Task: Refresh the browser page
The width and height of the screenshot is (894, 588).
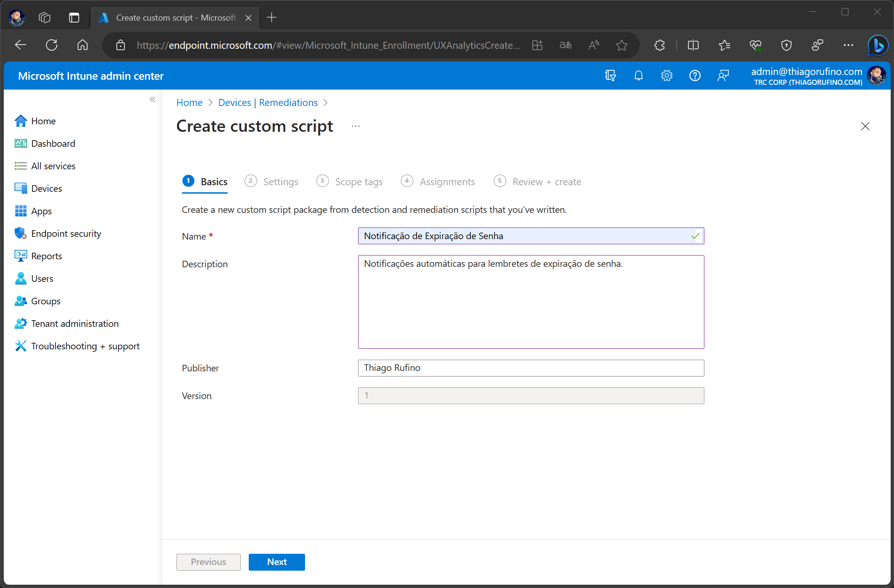Action: click(52, 45)
